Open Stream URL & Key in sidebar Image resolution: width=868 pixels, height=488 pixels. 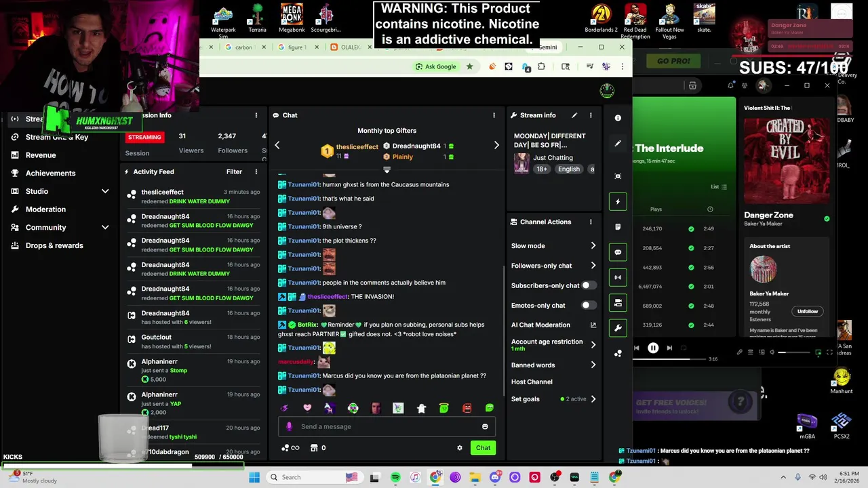click(57, 137)
